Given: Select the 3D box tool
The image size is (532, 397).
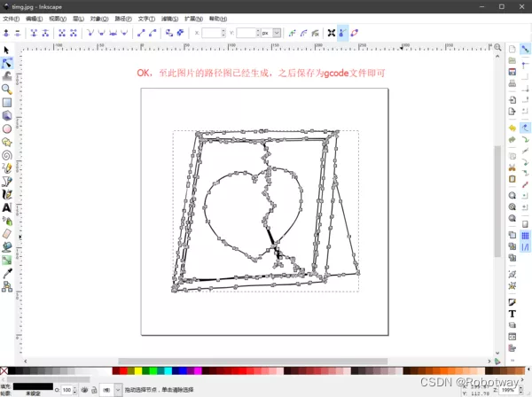Looking at the screenshot, I should (7, 115).
